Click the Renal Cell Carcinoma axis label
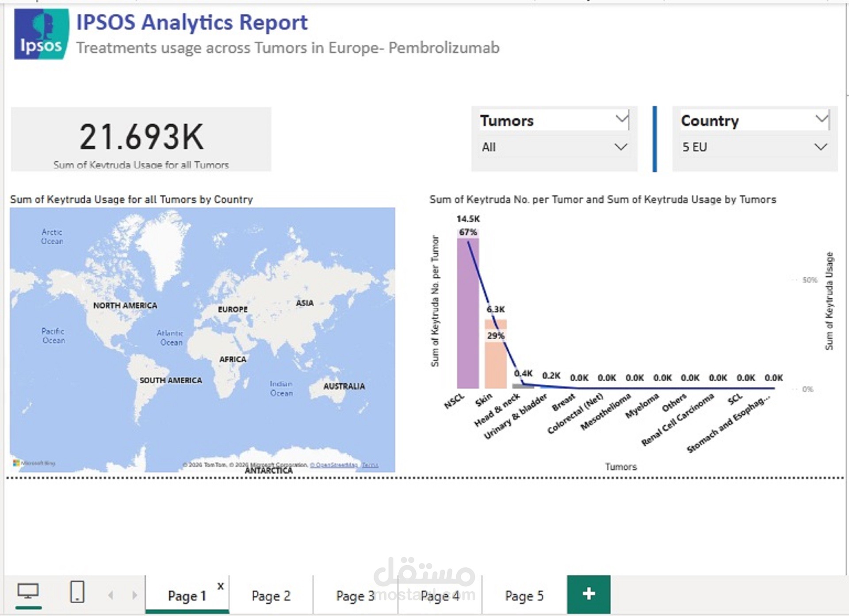The image size is (849, 616). [677, 419]
